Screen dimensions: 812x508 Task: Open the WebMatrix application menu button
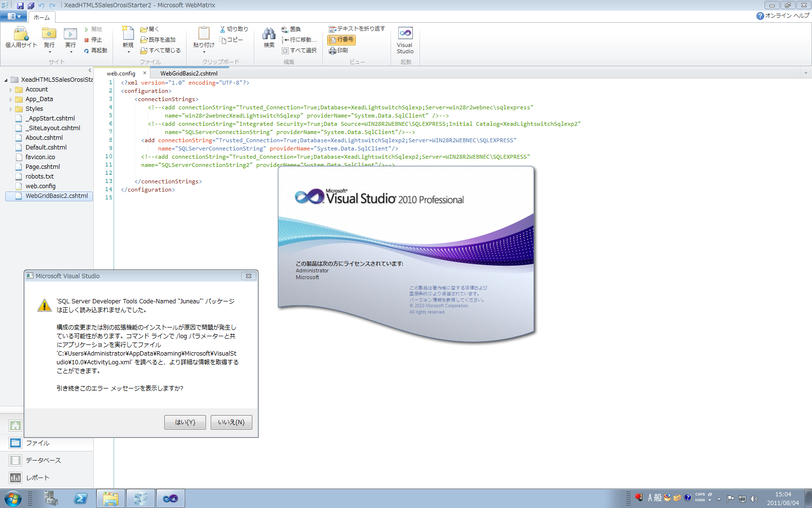tap(14, 16)
